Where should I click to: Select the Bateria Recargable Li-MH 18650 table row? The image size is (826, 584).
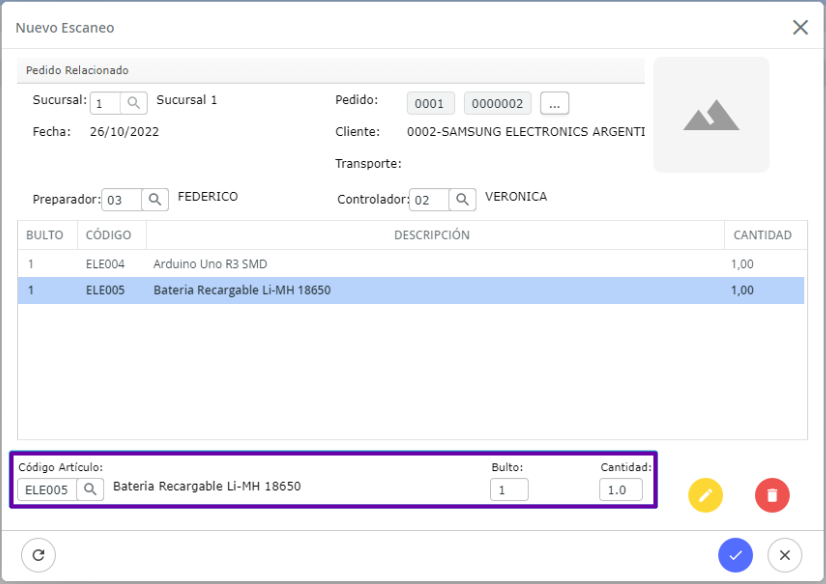pos(411,290)
